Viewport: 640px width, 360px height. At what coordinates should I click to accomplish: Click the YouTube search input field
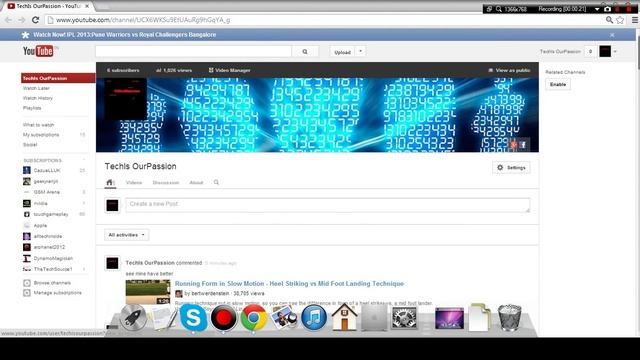click(193, 51)
